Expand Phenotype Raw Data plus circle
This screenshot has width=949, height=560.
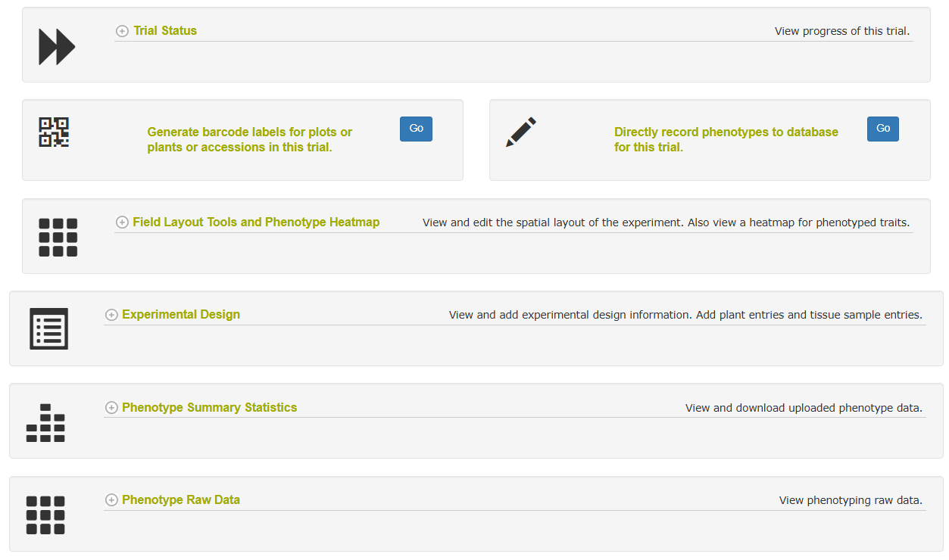[111, 500]
